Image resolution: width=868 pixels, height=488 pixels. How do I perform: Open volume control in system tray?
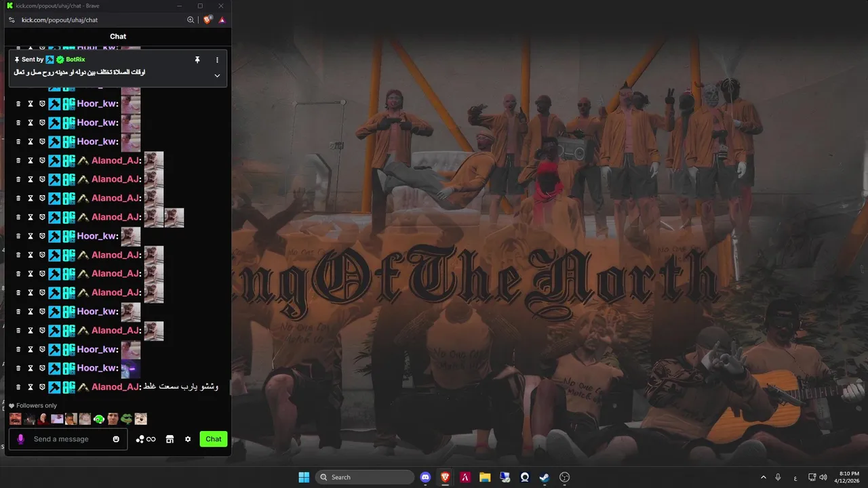pyautogui.click(x=823, y=477)
